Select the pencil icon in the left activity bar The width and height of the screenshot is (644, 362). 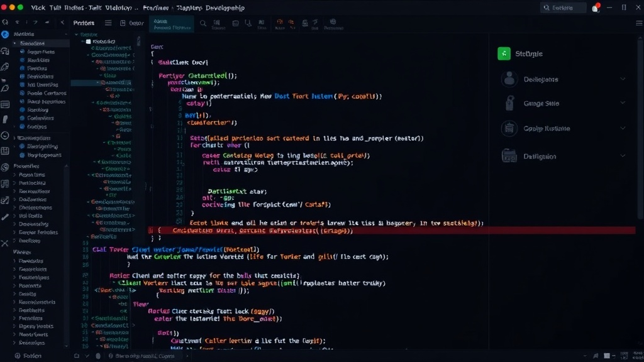coord(5,217)
